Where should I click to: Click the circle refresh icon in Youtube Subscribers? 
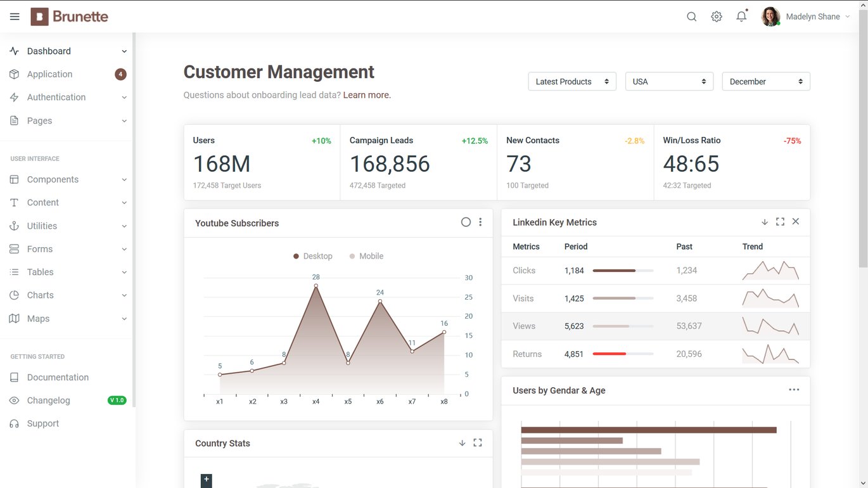466,222
